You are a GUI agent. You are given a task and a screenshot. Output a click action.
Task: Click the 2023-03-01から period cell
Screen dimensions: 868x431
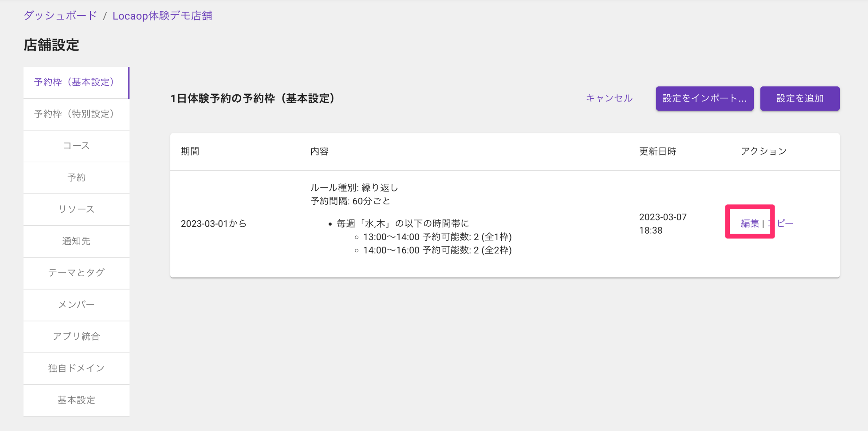click(x=213, y=224)
